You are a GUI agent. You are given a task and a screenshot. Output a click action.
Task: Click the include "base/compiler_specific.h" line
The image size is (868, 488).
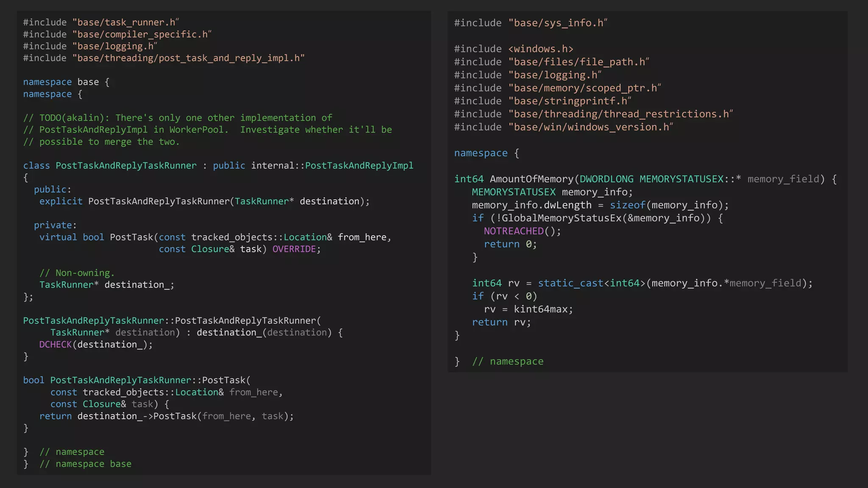(x=117, y=34)
